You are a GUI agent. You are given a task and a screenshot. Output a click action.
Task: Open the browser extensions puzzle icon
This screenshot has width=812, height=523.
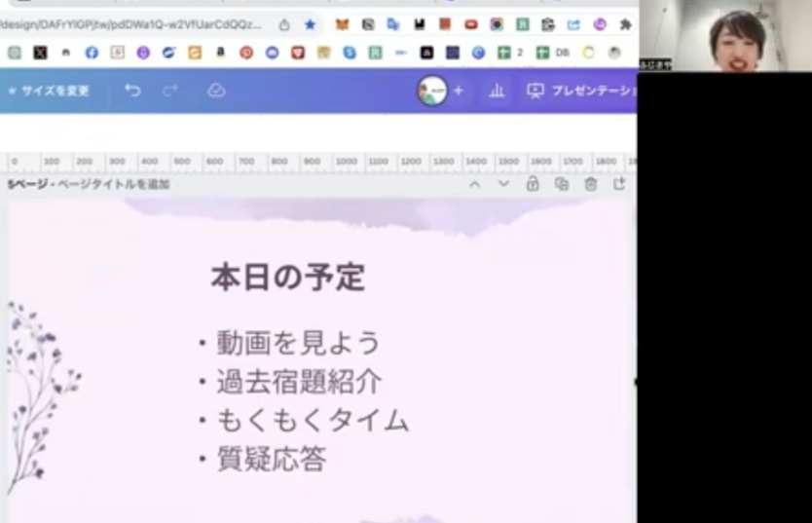click(625, 24)
